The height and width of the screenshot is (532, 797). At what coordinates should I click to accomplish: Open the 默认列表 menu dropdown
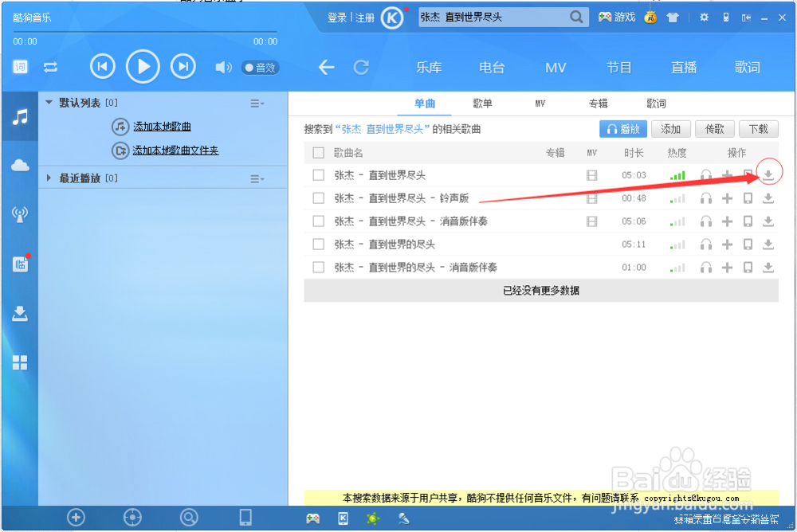(257, 102)
